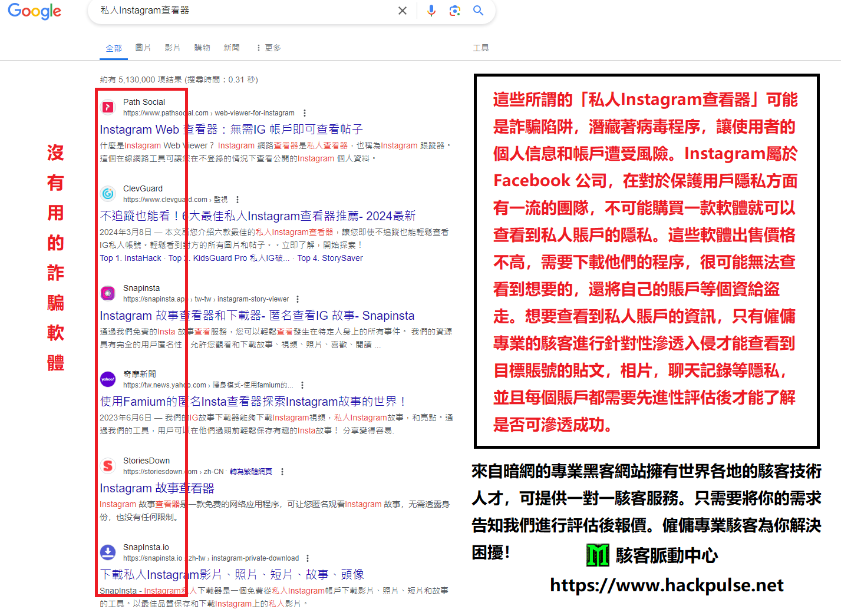841x616 pixels.
Task: Click sitelink 'Top 1. InstaHack'
Action: [130, 258]
